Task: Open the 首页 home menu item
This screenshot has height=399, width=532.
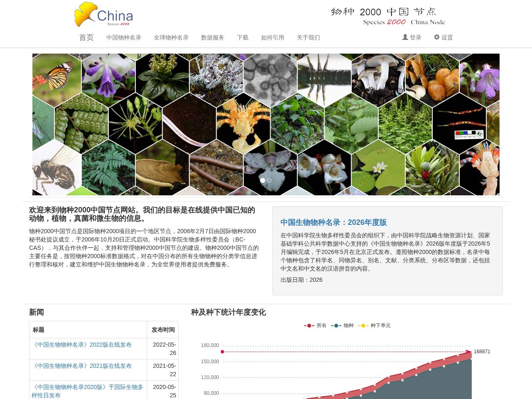Action: [86, 37]
